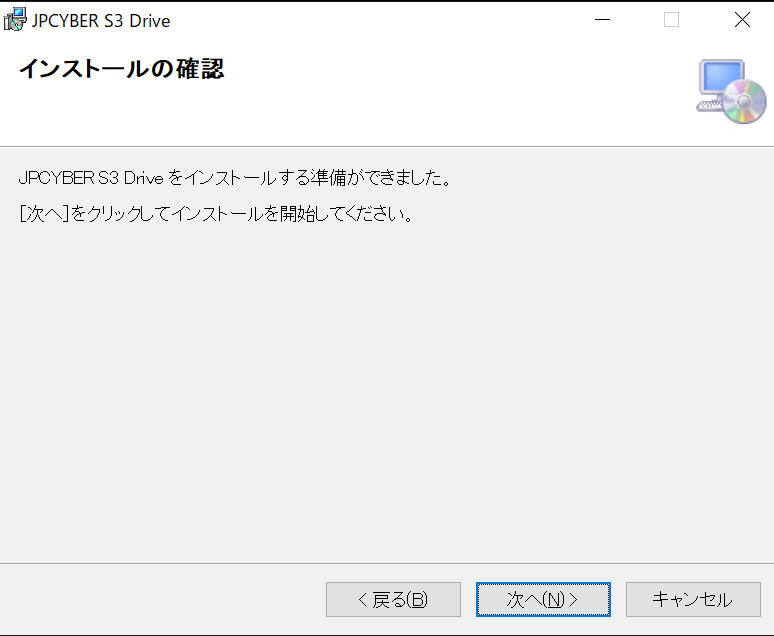
Task: Click the computer and CD banner image
Action: point(731,92)
